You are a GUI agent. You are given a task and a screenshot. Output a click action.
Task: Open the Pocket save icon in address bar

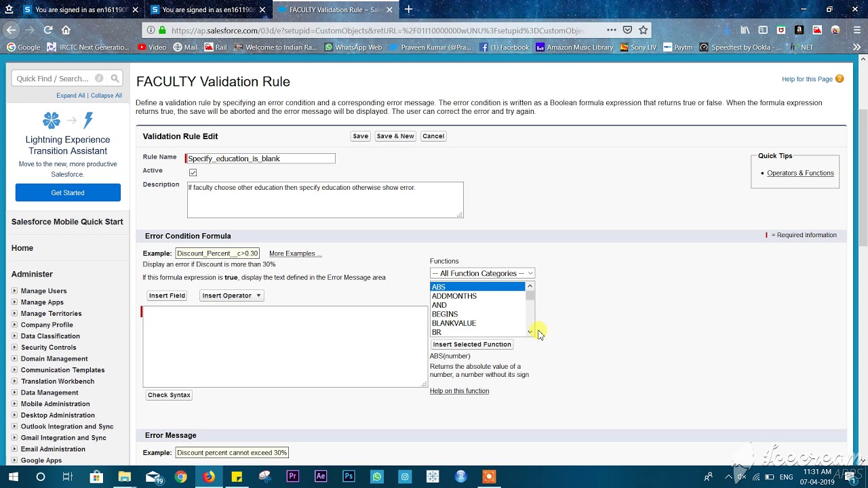[627, 30]
